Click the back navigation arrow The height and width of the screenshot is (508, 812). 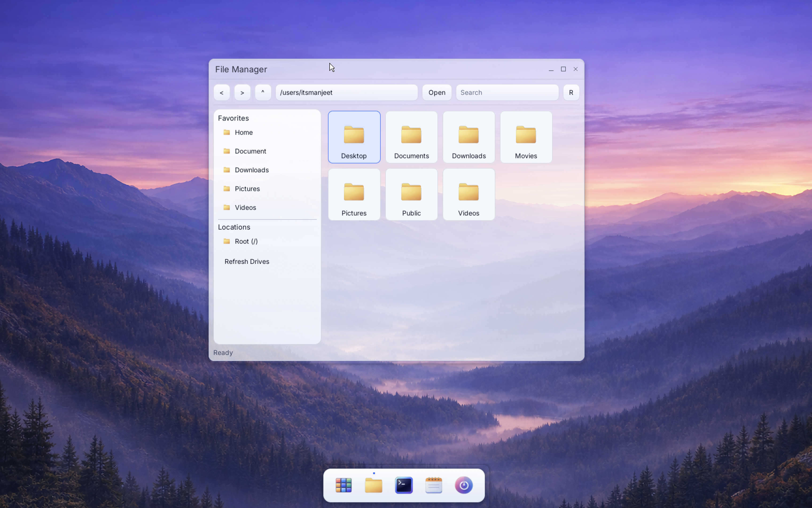point(221,92)
